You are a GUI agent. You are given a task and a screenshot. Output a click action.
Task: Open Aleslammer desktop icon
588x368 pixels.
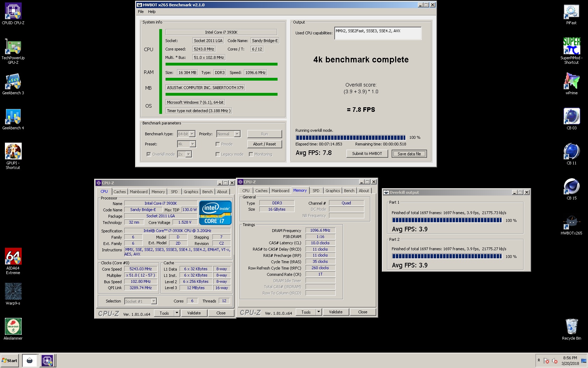[13, 329]
